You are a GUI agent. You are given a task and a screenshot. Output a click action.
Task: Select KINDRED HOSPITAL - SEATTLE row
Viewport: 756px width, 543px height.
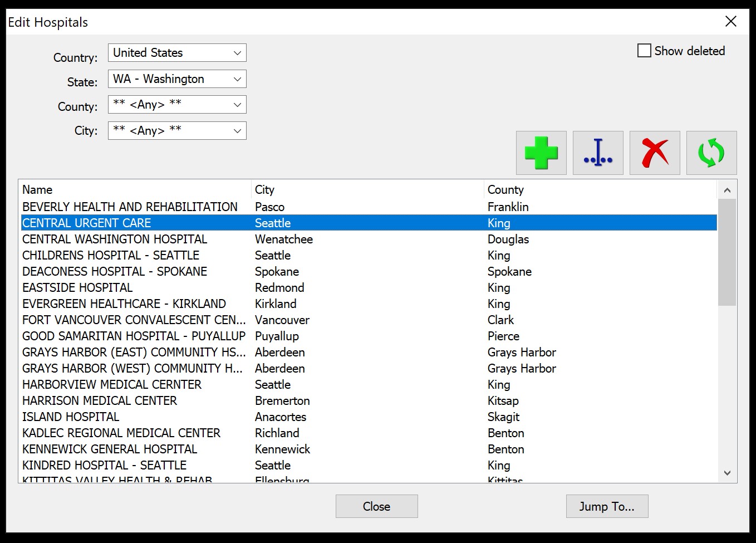coord(368,465)
